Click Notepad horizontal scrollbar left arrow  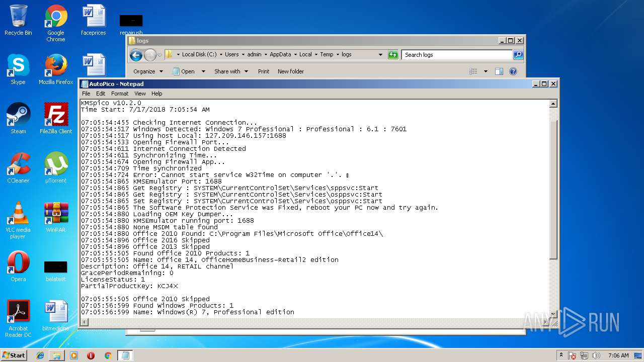point(85,322)
